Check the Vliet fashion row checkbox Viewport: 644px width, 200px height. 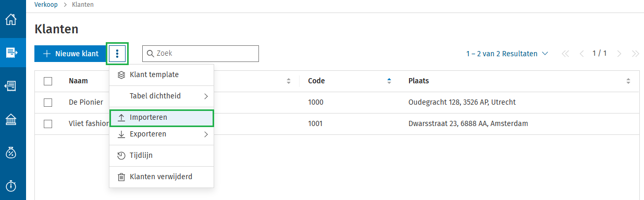click(48, 124)
